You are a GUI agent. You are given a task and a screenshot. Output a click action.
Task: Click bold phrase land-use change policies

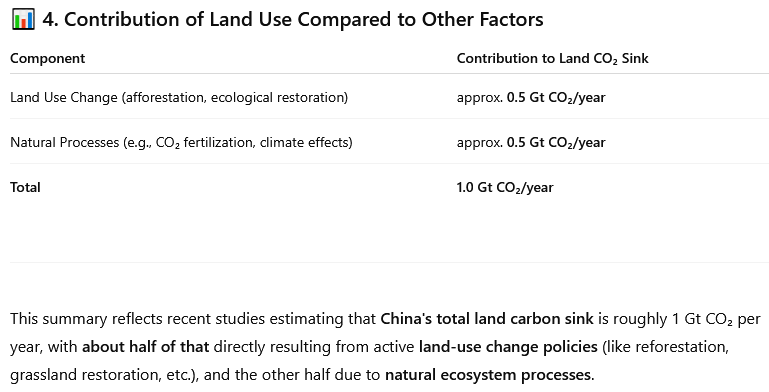(x=508, y=347)
